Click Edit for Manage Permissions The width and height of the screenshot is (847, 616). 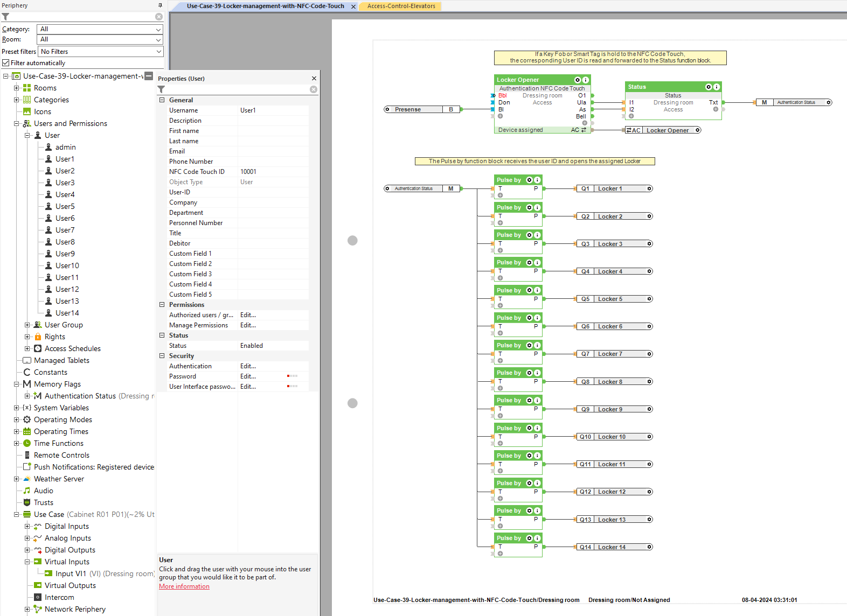(x=248, y=325)
